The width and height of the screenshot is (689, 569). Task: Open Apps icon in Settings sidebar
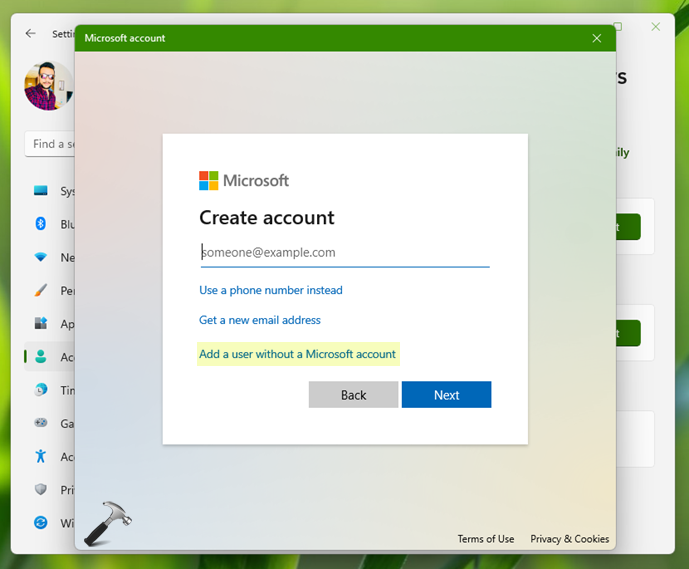pyautogui.click(x=40, y=323)
